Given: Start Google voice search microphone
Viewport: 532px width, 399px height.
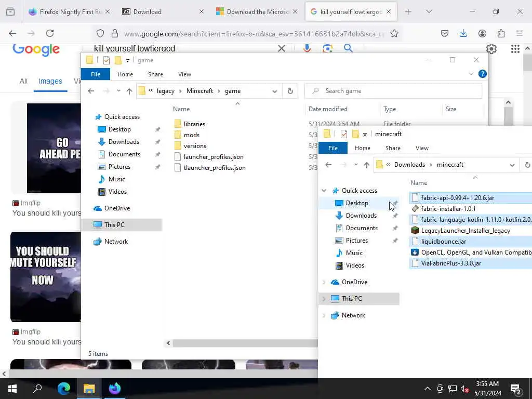Looking at the screenshot, I should coord(307,48).
